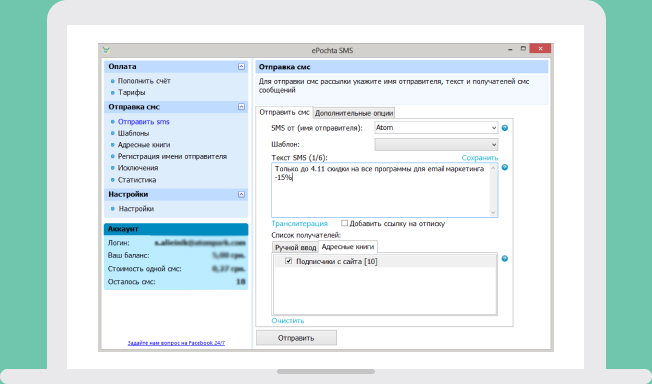Viewport: 652px width, 384px height.
Task: Click help icon next to sender name field
Action: (x=505, y=128)
